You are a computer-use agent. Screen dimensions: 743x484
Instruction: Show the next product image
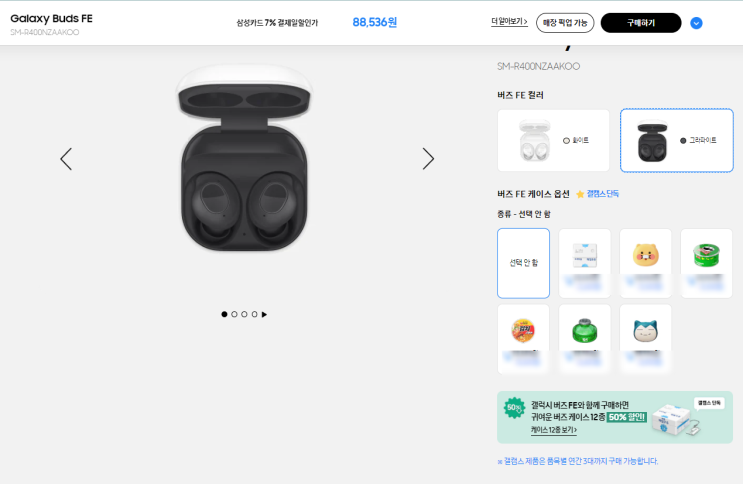coord(428,159)
